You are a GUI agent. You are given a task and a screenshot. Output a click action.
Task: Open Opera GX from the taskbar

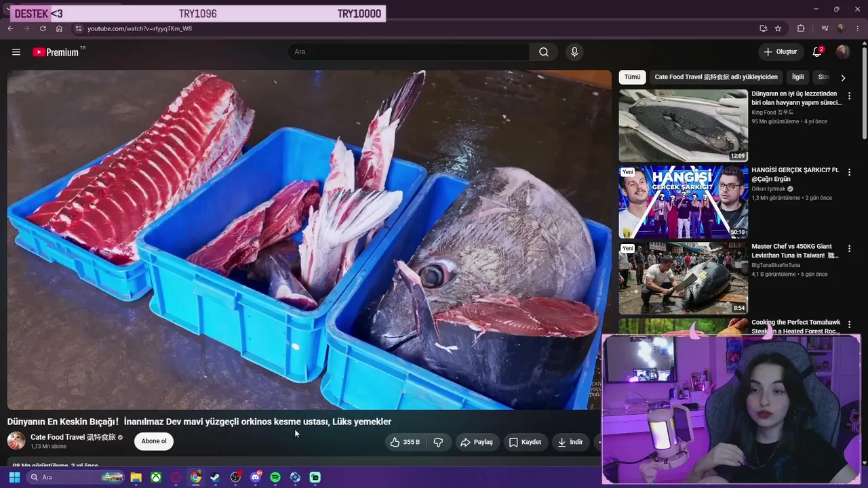coord(176,477)
